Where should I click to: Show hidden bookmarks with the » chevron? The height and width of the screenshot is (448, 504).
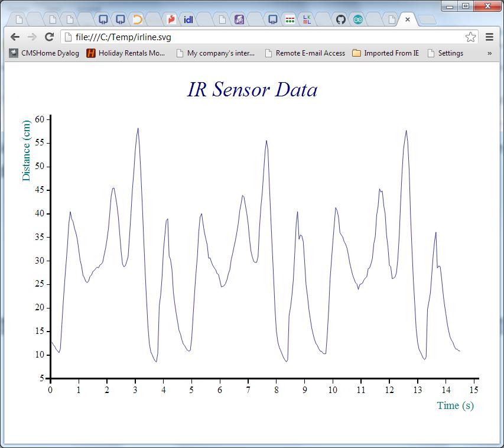pos(490,53)
